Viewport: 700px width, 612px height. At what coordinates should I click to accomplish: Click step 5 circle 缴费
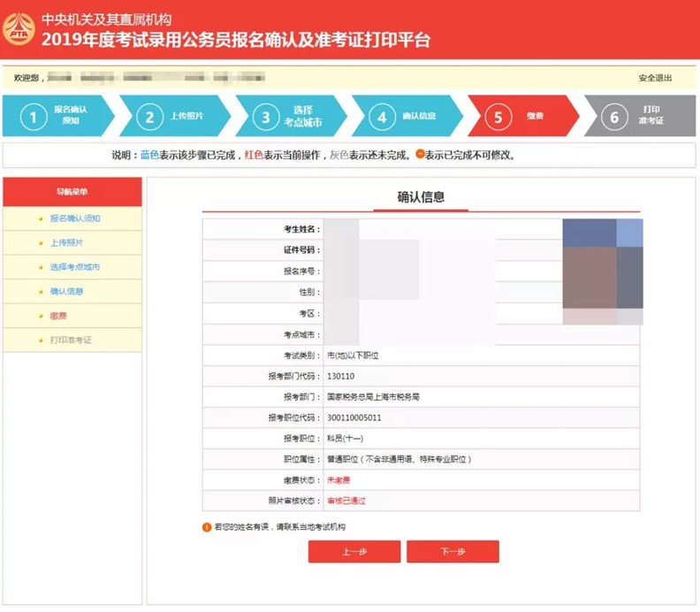point(498,117)
